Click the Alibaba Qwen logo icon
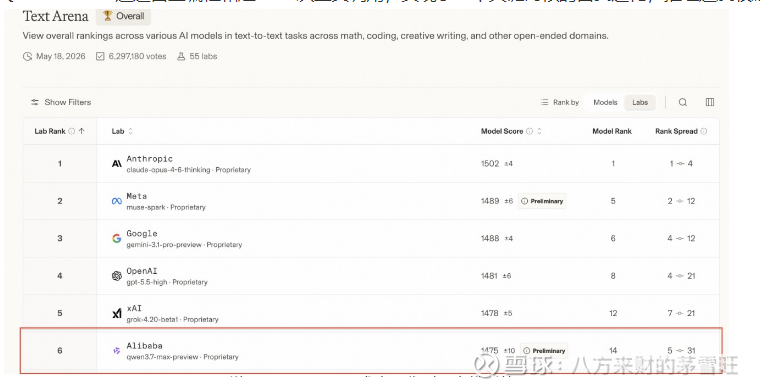The height and width of the screenshot is (388, 760). click(x=116, y=351)
